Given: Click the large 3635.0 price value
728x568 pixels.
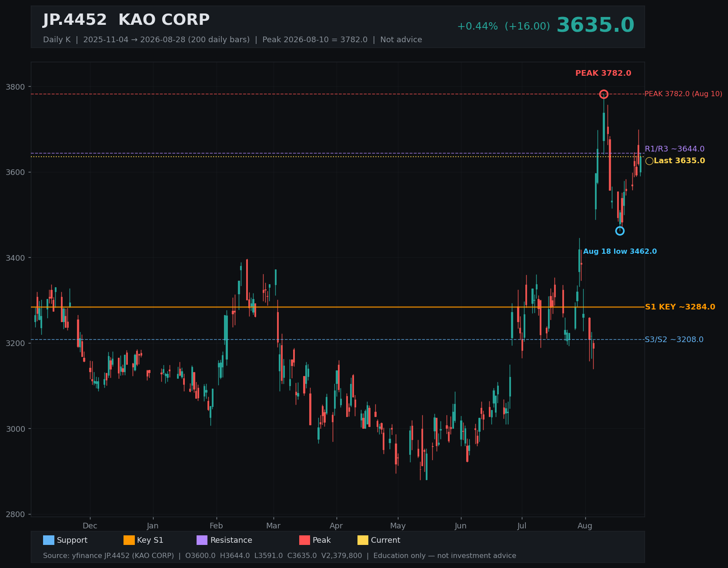Looking at the screenshot, I should (595, 25).
